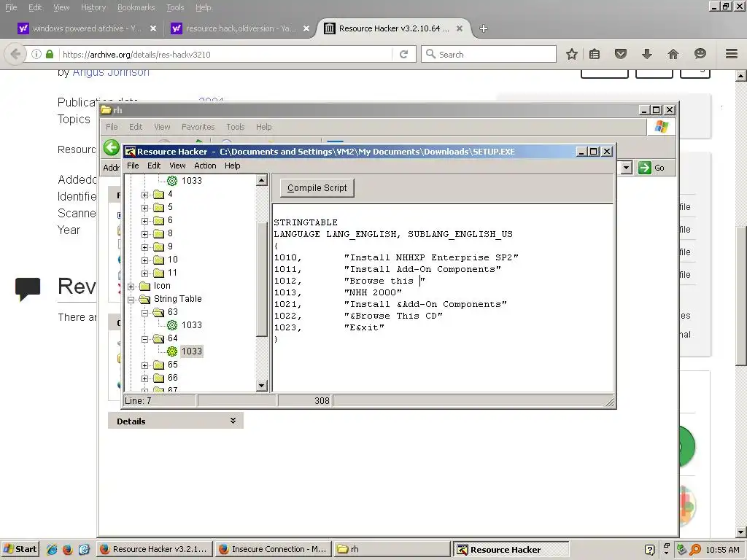The height and width of the screenshot is (560, 747).
Task: Open Resource Hacker Action menu
Action: [x=205, y=166]
